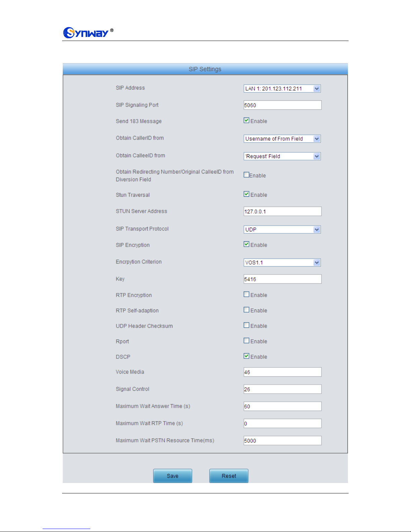411x532 pixels.
Task: Click the Rport label
Action: (122, 341)
